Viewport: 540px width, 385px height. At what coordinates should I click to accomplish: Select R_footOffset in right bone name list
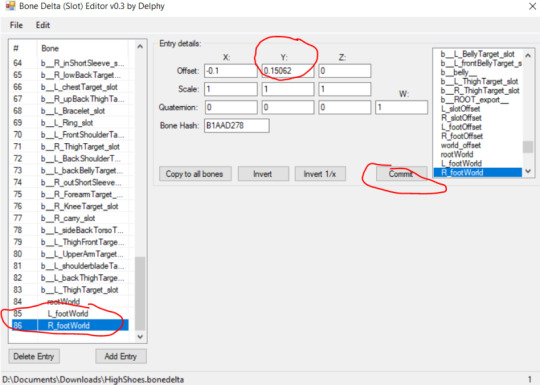[x=478, y=136]
